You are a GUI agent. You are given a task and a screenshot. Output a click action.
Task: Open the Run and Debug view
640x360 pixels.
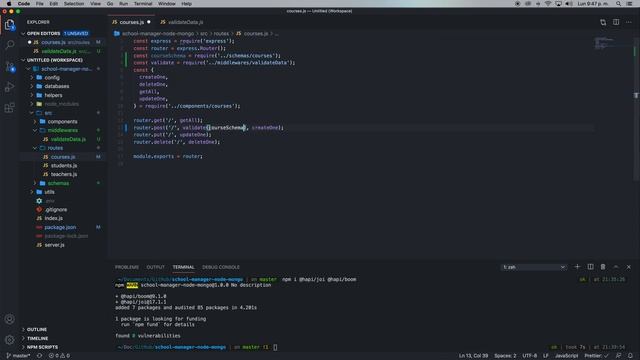10,87
